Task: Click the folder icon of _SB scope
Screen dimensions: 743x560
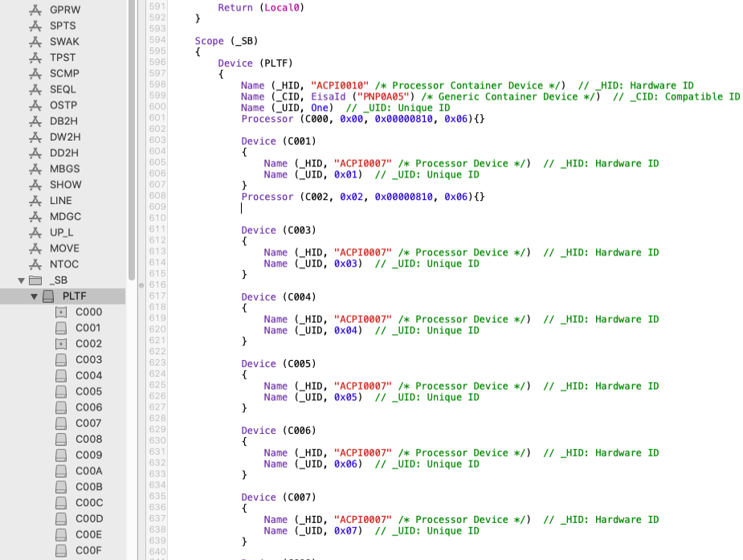Action: (x=35, y=280)
